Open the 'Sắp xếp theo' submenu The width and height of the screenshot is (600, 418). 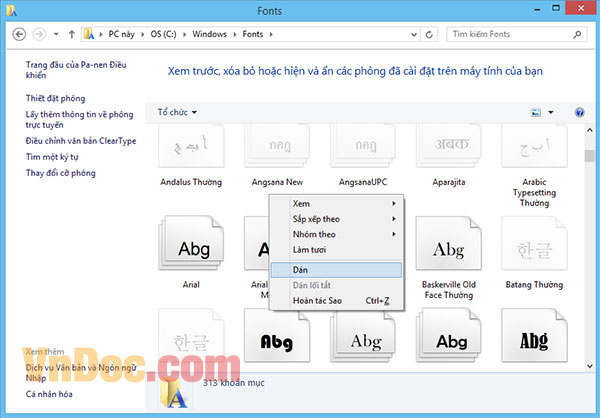337,219
